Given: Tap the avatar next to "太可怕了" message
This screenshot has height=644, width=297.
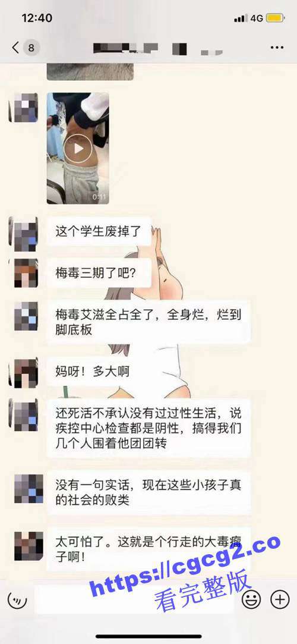Looking at the screenshot, I should pyautogui.click(x=29, y=546).
